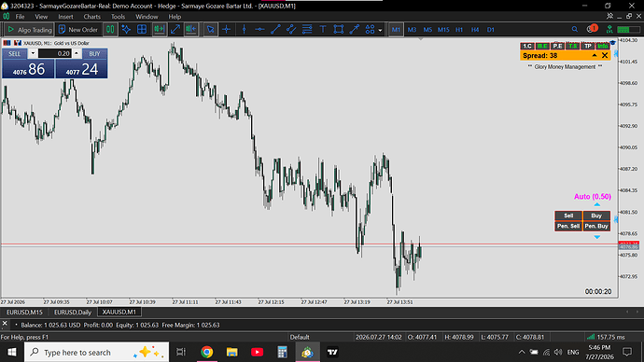Switch to the EURUSD,Daily chart tab
Viewport: 644px width, 362px height.
point(73,312)
